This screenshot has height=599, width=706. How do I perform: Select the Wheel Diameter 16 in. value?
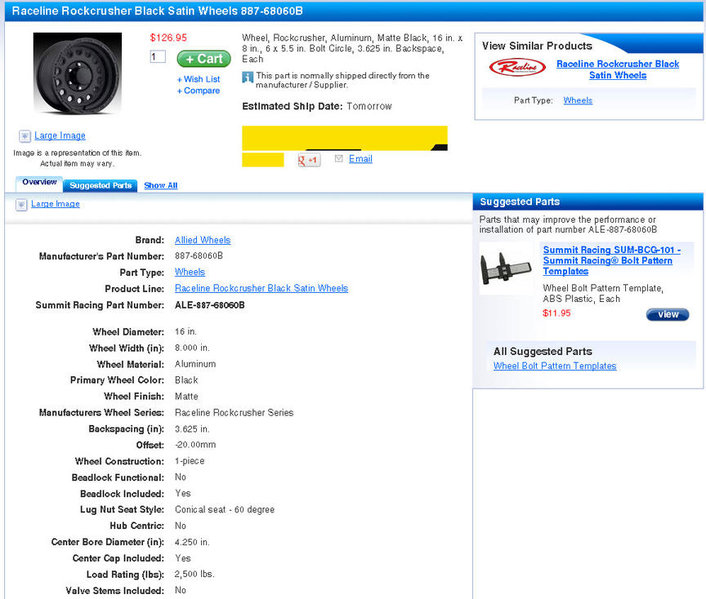tap(186, 332)
